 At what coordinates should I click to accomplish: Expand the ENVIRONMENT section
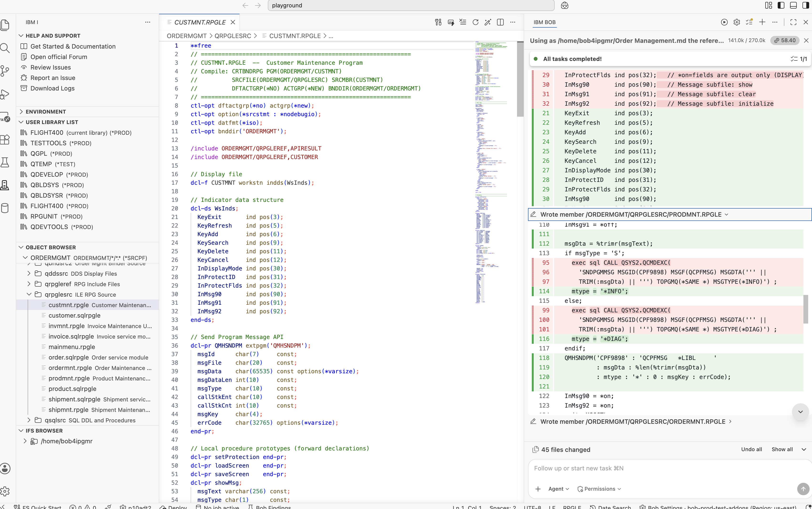21,111
